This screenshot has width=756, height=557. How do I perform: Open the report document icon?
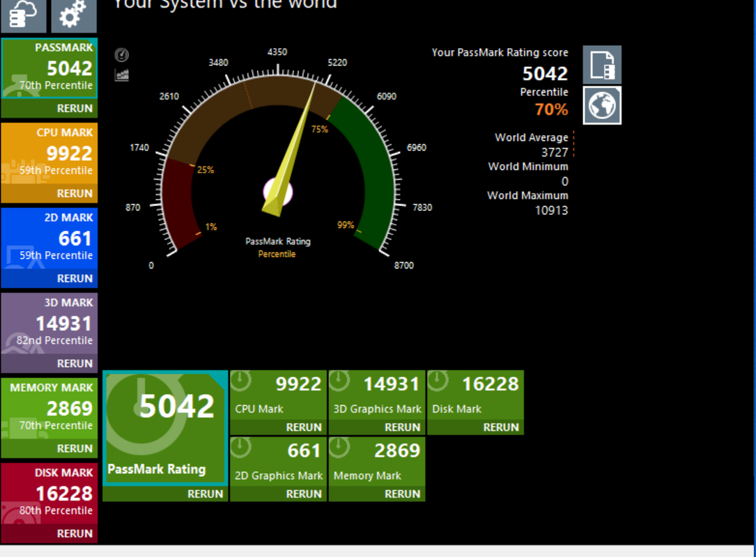602,65
